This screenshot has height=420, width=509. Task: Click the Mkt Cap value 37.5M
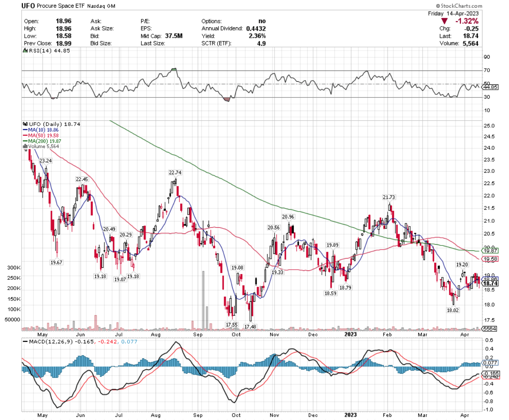(x=174, y=36)
